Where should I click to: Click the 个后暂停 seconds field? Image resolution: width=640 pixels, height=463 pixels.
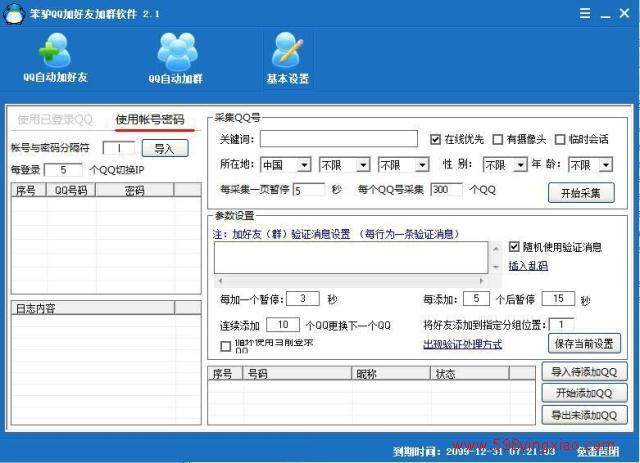tap(558, 298)
